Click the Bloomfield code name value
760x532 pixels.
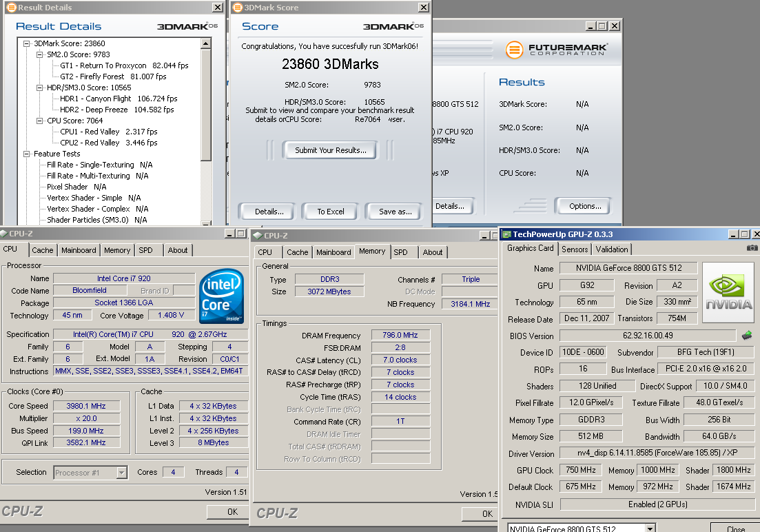(90, 291)
